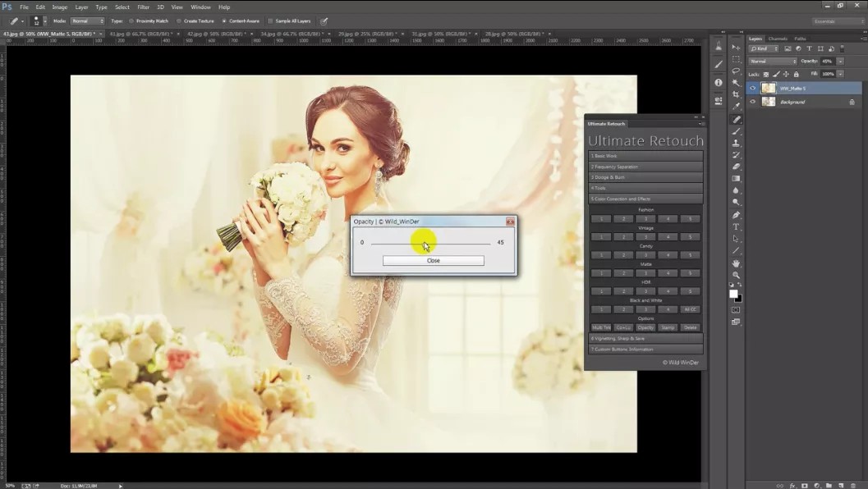
Task: Enable the Sample All Layers checkbox
Action: tap(270, 21)
